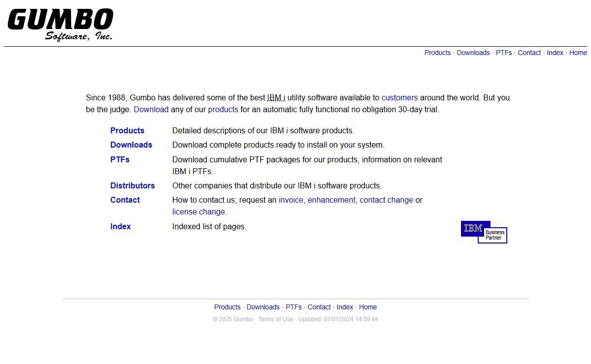The width and height of the screenshot is (591, 364).
Task: Open the bold Index heading link
Action: point(121,226)
